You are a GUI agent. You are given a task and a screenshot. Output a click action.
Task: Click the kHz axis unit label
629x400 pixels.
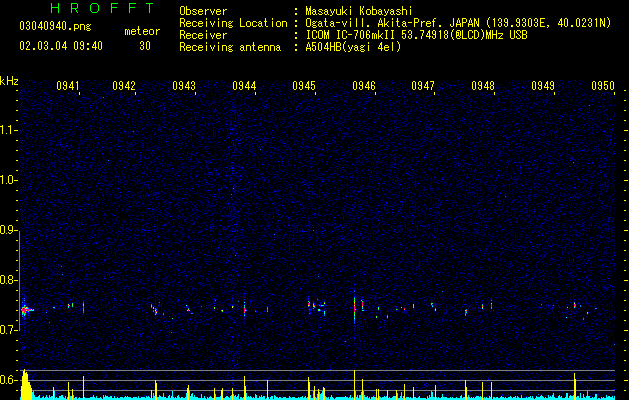(x=9, y=81)
